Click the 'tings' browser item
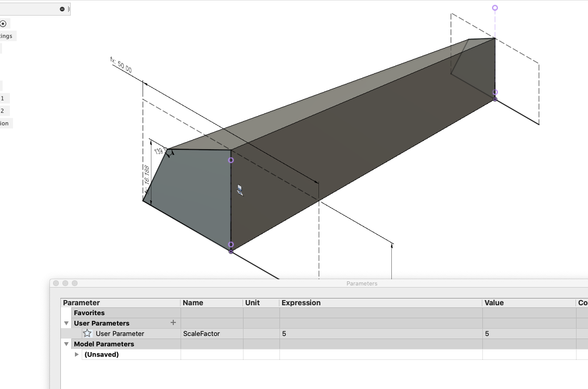This screenshot has width=588, height=389. (x=6, y=36)
